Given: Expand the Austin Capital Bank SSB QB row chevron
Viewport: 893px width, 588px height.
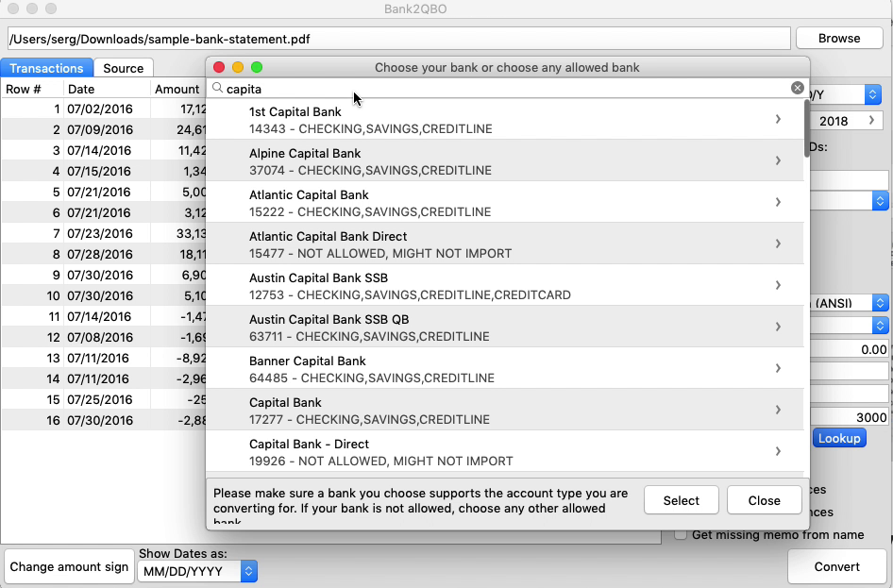Looking at the screenshot, I should 778,327.
